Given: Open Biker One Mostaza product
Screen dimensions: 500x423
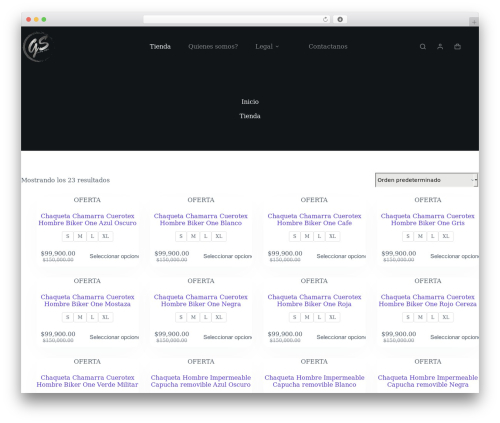Looking at the screenshot, I should 87,300.
